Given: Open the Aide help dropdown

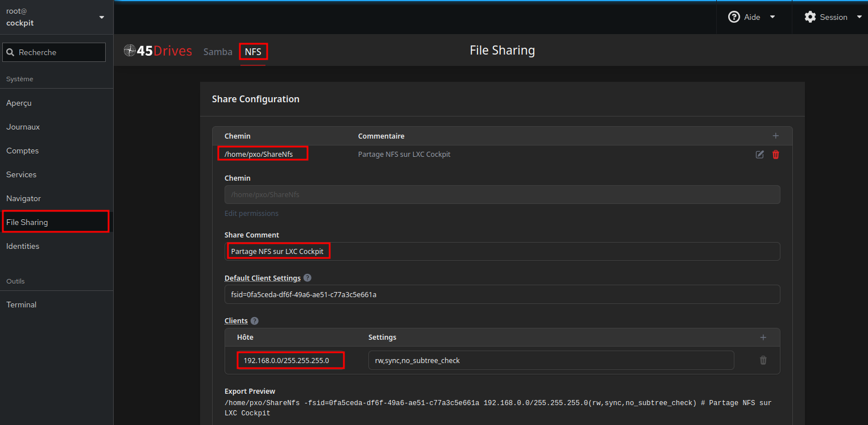Looking at the screenshot, I should [x=752, y=17].
